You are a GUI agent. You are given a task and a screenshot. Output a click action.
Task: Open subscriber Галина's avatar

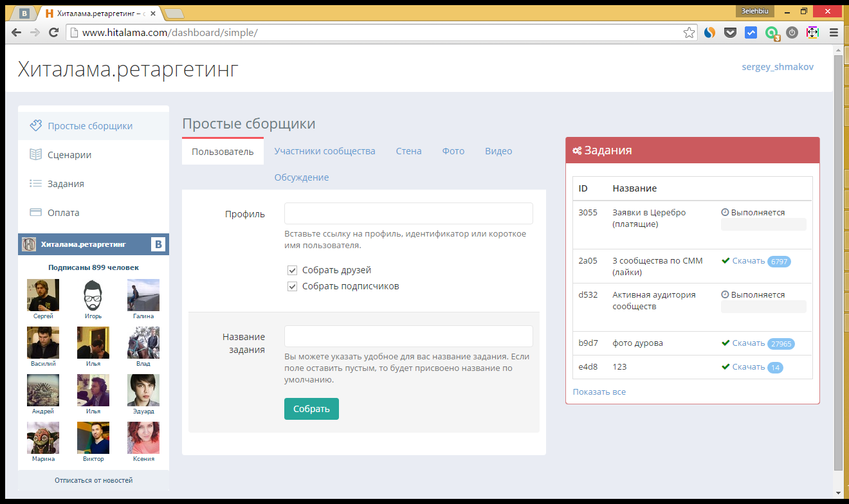coord(143,295)
